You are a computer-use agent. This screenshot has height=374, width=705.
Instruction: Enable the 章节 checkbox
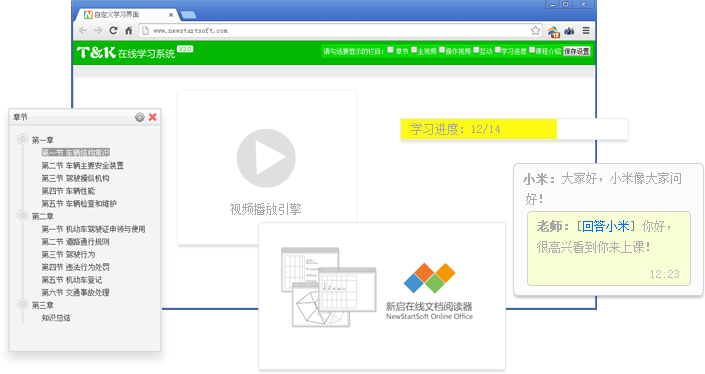[x=390, y=50]
